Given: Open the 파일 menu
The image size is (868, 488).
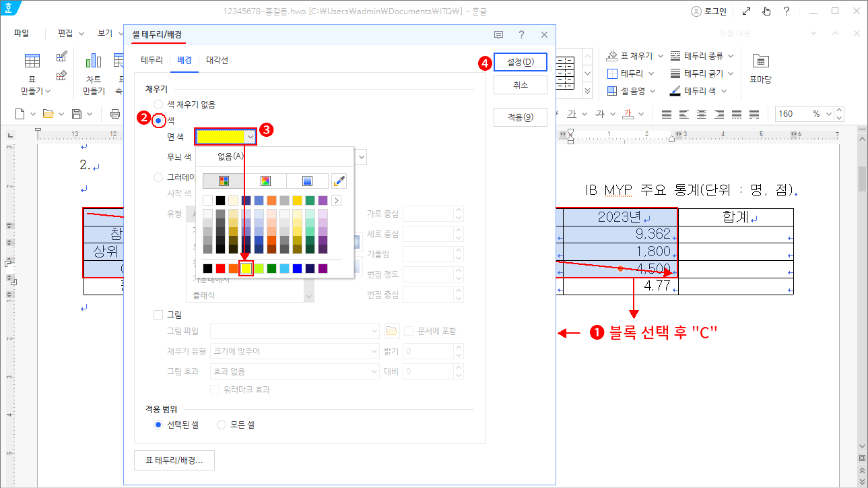Looking at the screenshot, I should pos(21,32).
